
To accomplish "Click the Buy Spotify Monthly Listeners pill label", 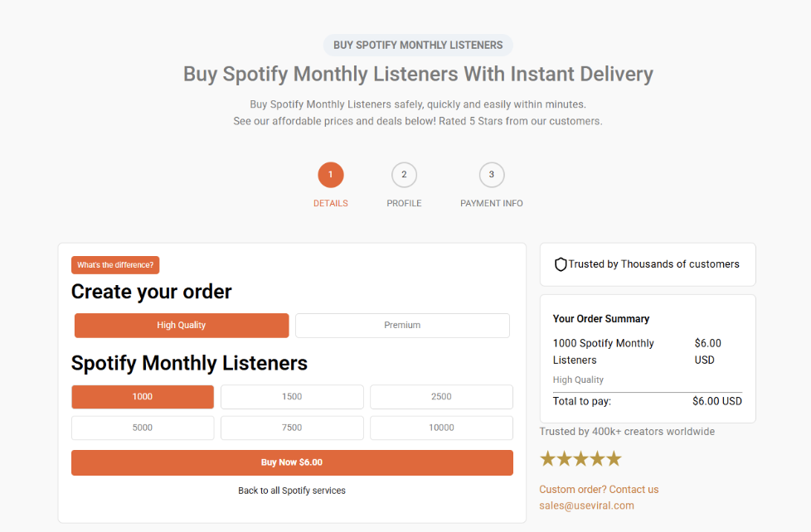I will [418, 45].
